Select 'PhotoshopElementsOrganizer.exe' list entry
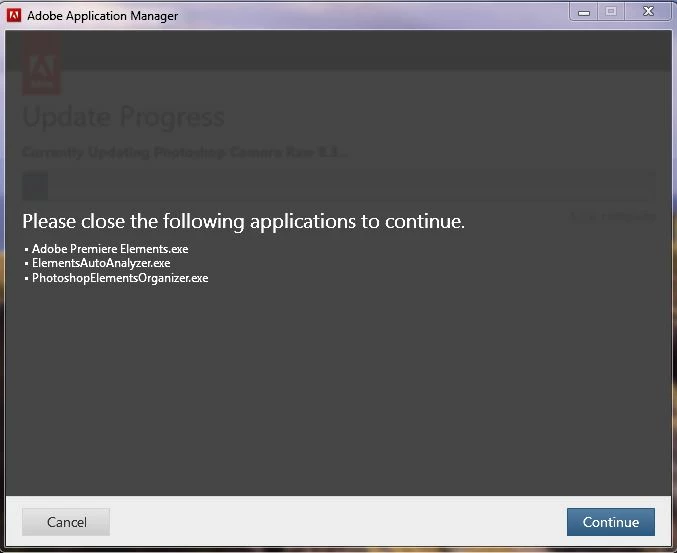The height and width of the screenshot is (553, 677). click(x=120, y=278)
